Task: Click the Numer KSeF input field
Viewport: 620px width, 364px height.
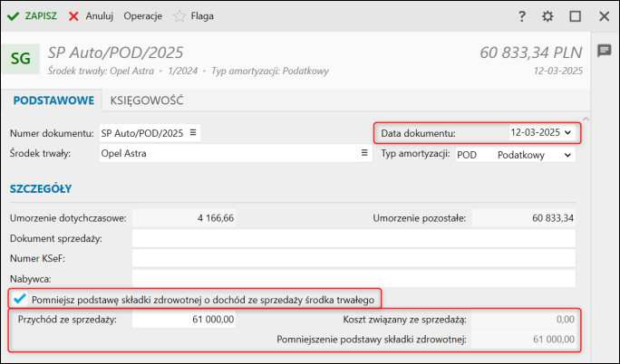Action: click(x=354, y=259)
